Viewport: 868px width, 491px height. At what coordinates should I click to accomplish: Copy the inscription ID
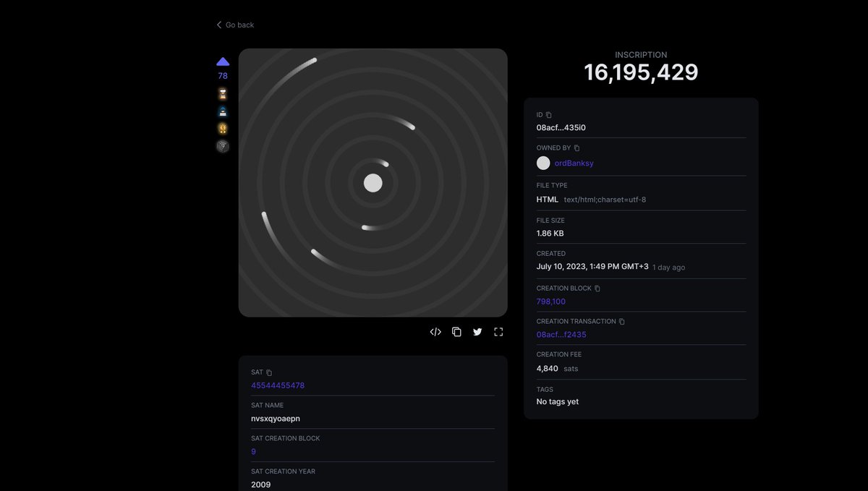pos(548,115)
